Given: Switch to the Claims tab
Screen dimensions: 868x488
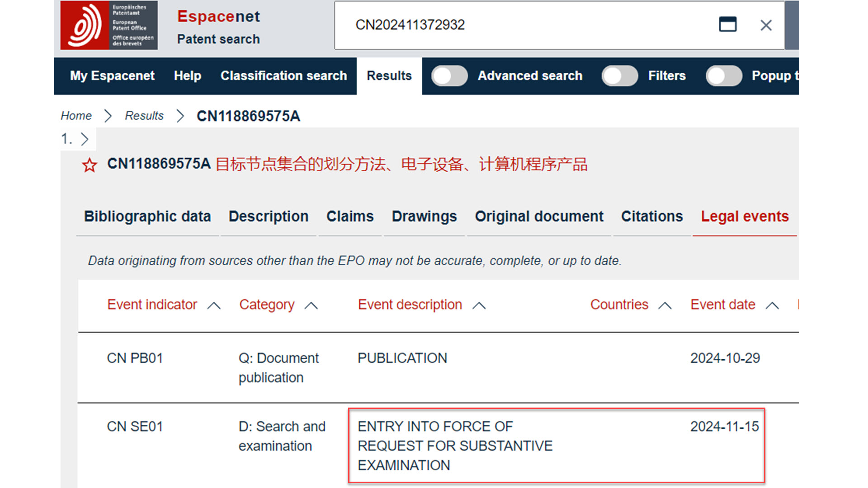Looking at the screenshot, I should (350, 216).
